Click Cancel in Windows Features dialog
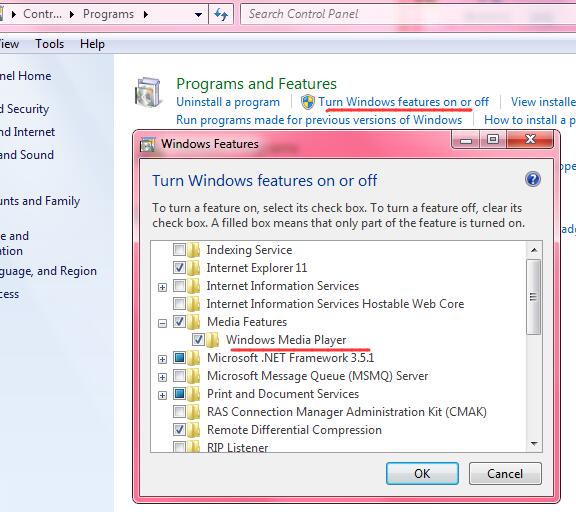Screen dimensions: 576x512 (x=505, y=473)
